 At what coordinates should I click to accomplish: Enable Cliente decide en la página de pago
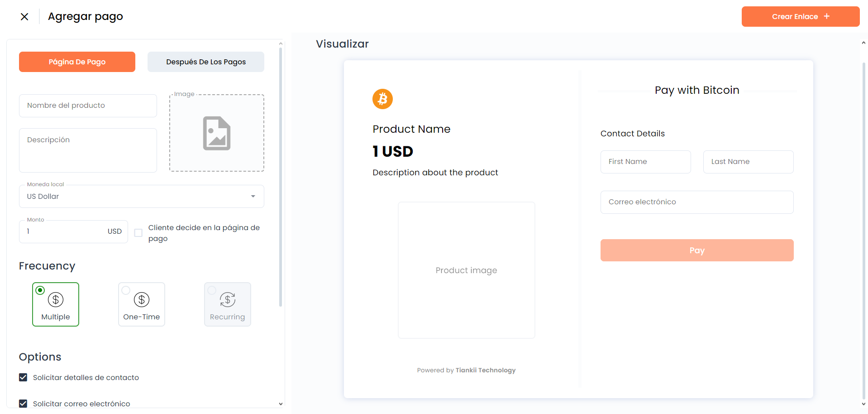click(x=138, y=233)
